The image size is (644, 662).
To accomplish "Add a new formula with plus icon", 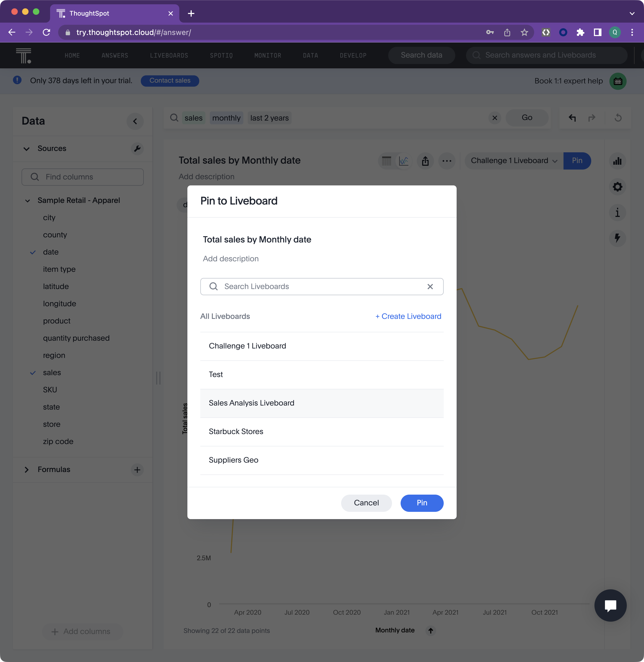I will tap(137, 470).
